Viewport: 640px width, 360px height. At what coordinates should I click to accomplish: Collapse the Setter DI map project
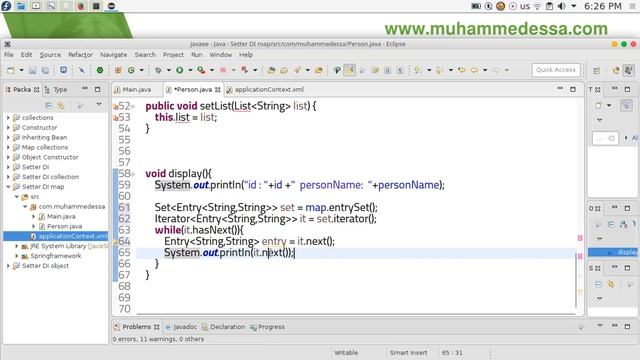pyautogui.click(x=8, y=187)
